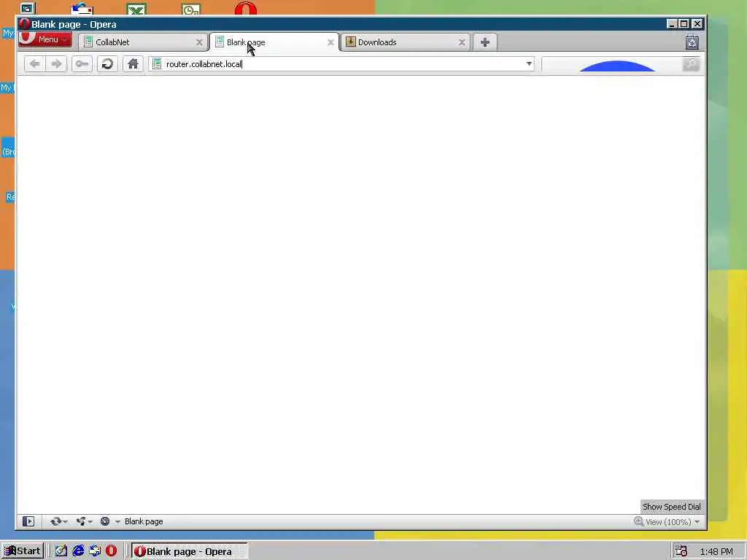Click Show Speed Dial
This screenshot has height=560, width=747.
click(671, 507)
